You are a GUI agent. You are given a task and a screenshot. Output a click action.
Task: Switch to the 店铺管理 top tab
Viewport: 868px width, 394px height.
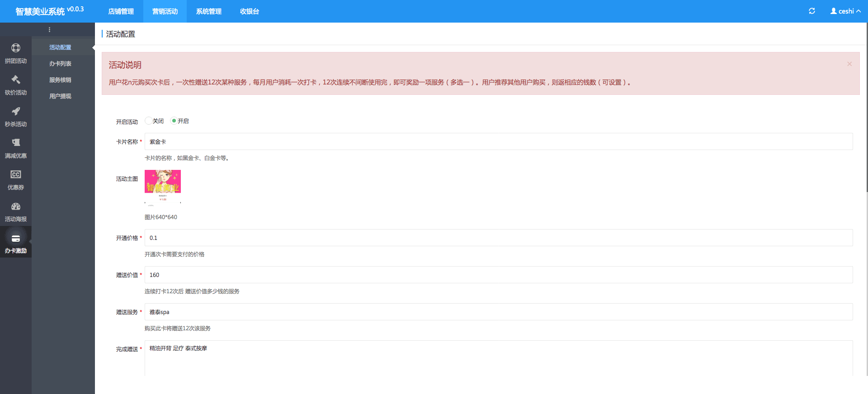pos(121,11)
